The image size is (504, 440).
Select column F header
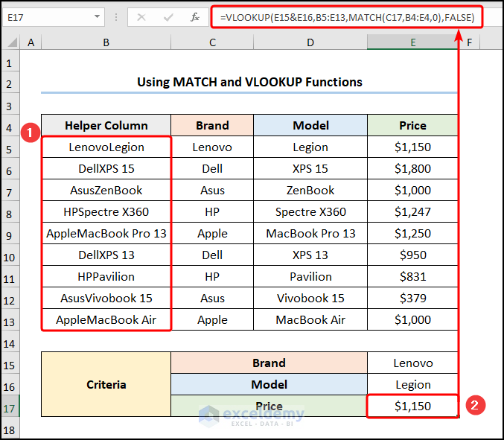[x=469, y=42]
